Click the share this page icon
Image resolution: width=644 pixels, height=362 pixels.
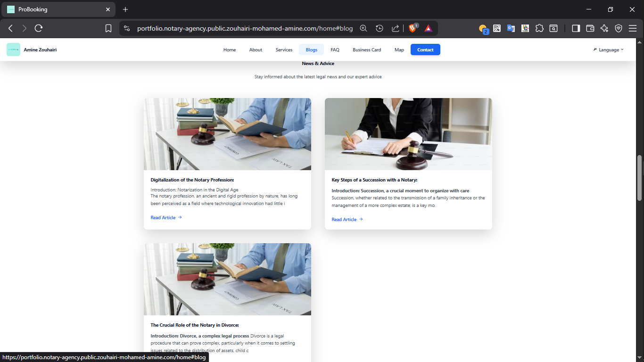[x=395, y=28]
